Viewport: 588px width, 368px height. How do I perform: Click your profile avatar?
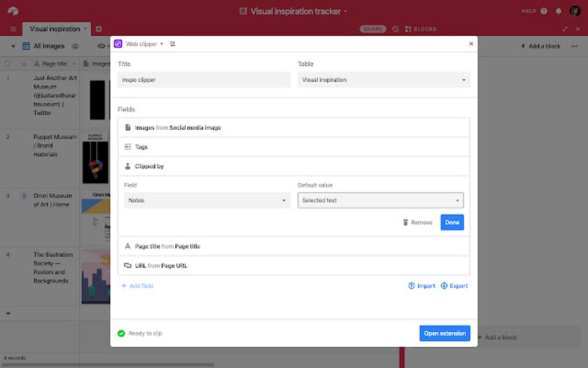[575, 11]
